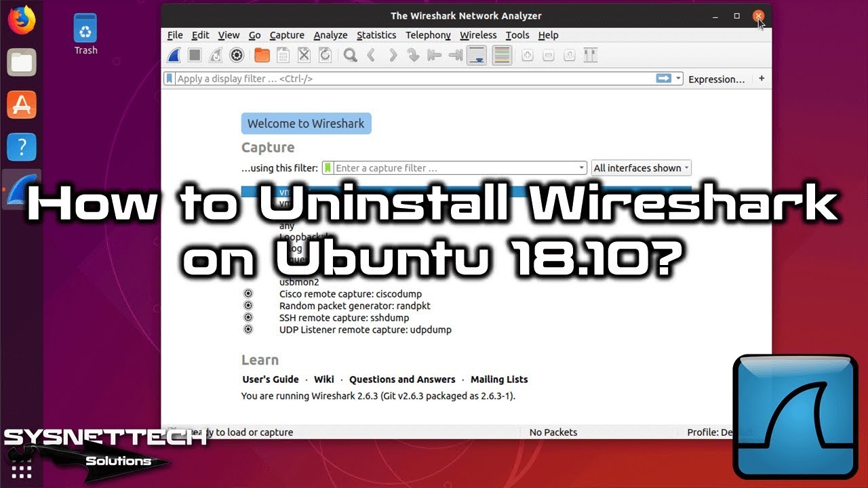868x488 pixels.
Task: Click the No Packets status bar entry
Action: (553, 432)
